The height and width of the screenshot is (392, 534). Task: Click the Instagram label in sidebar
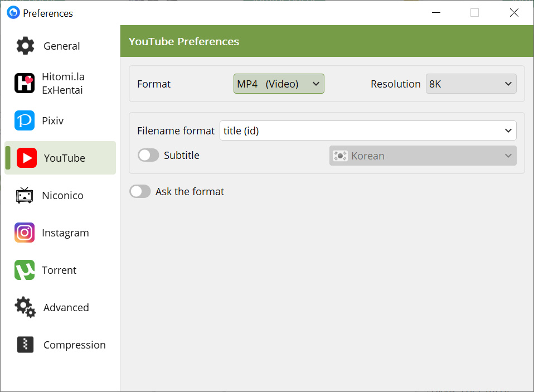[x=65, y=233]
